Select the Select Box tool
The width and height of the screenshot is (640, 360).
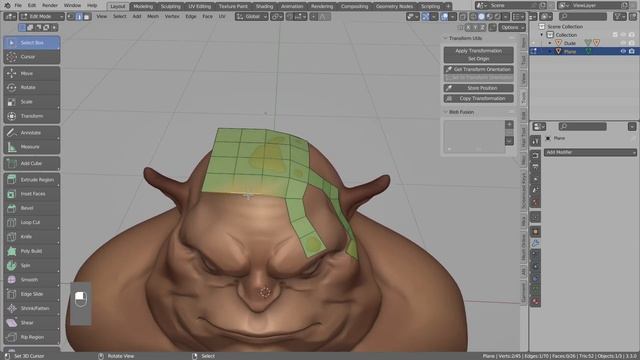[x=31, y=42]
